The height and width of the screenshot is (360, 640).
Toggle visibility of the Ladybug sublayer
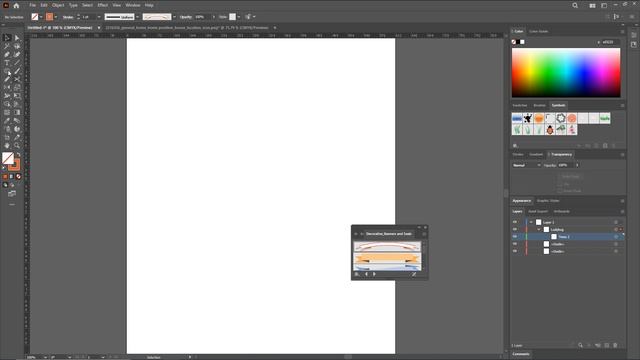[515, 229]
